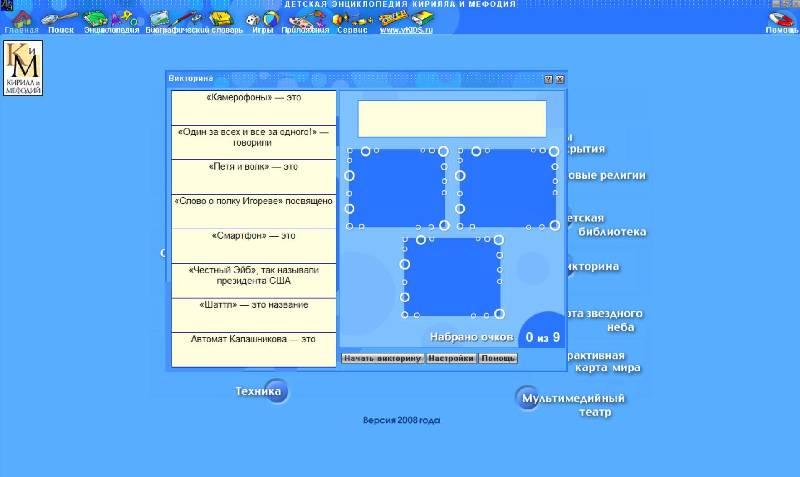Screen dimensions: 800x477
Task: Open the звездного неба section behind the dialog
Action: 605,320
